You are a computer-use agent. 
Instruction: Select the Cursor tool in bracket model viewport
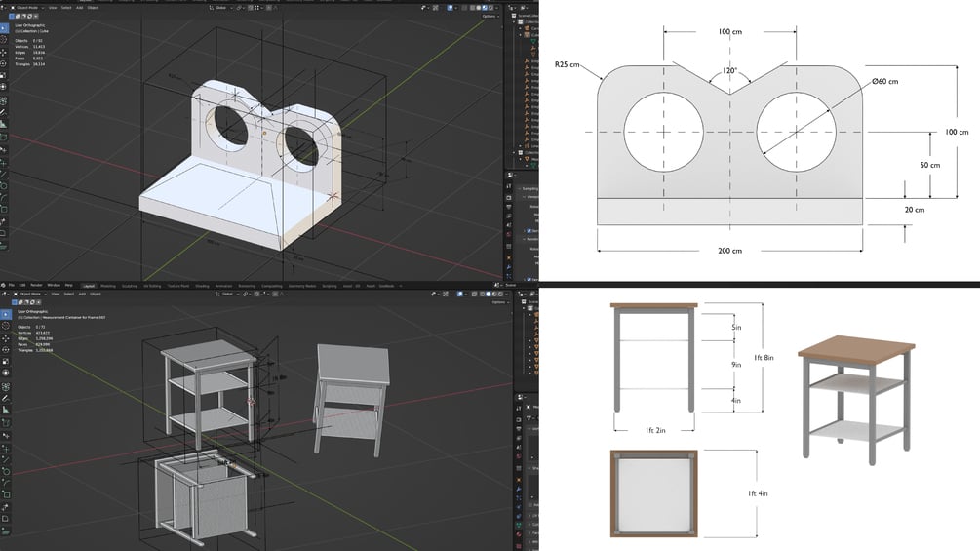coord(4,39)
